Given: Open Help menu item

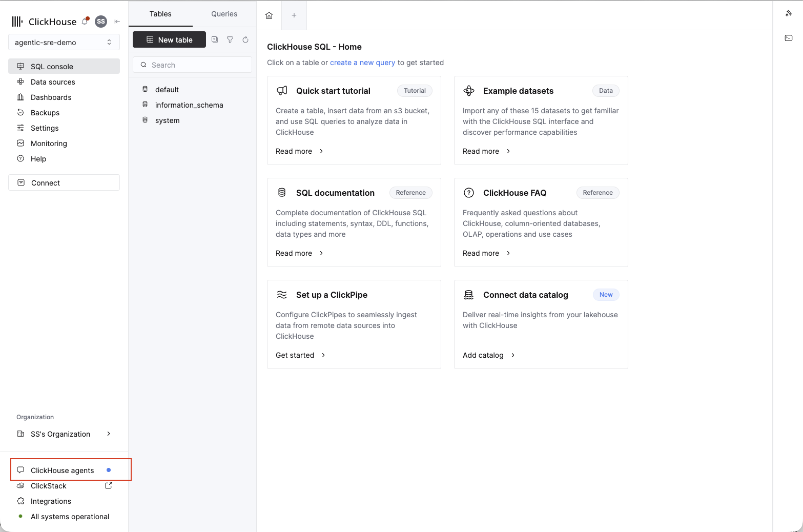Looking at the screenshot, I should (x=64, y=158).
